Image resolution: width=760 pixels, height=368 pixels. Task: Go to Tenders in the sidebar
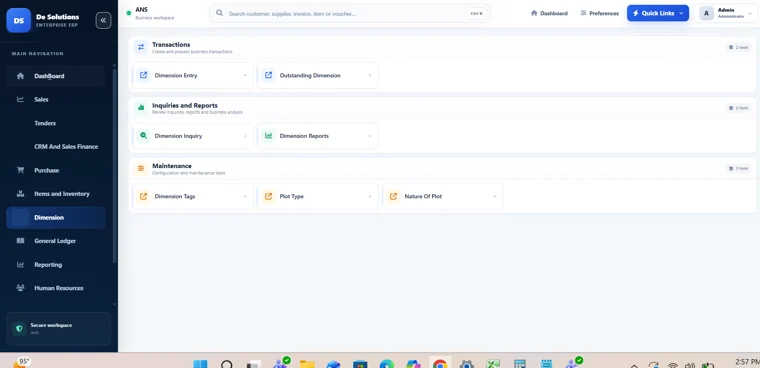coord(56,123)
